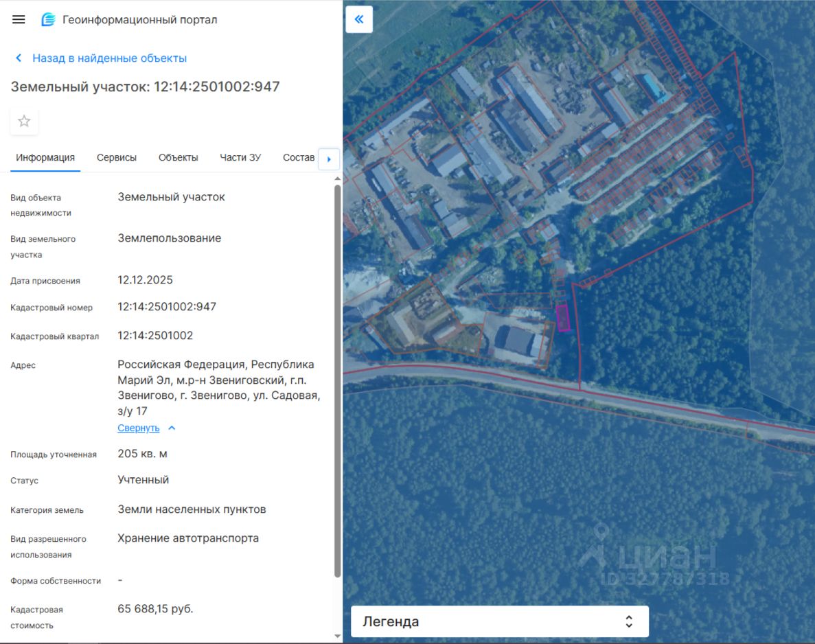The width and height of the screenshot is (815, 644).
Task: Select cadastral cost 65 688,15 руб.
Action: tap(155, 609)
